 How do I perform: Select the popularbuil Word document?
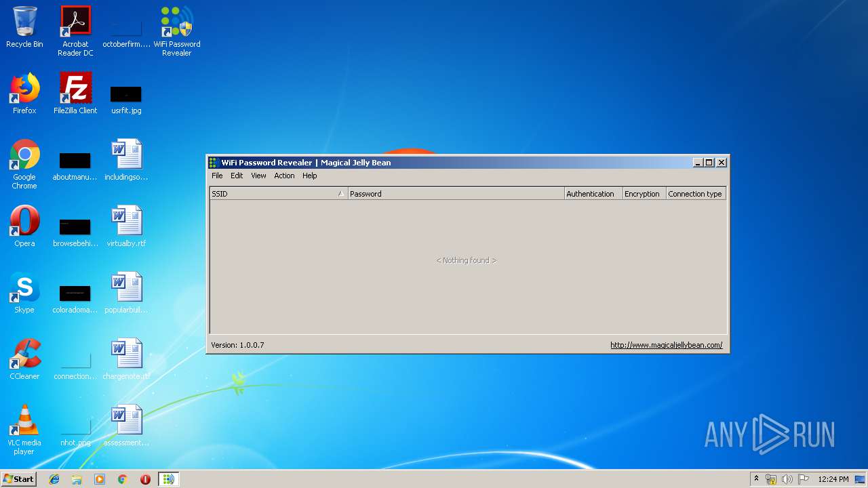click(126, 293)
